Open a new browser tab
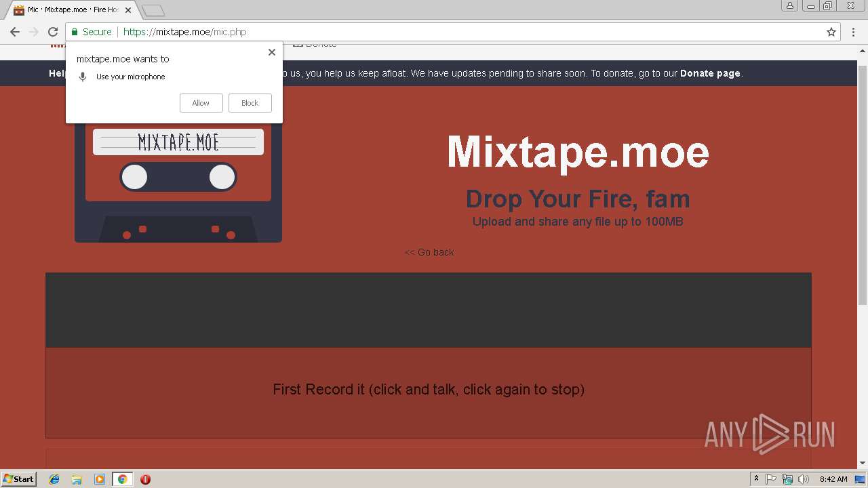 [x=154, y=10]
